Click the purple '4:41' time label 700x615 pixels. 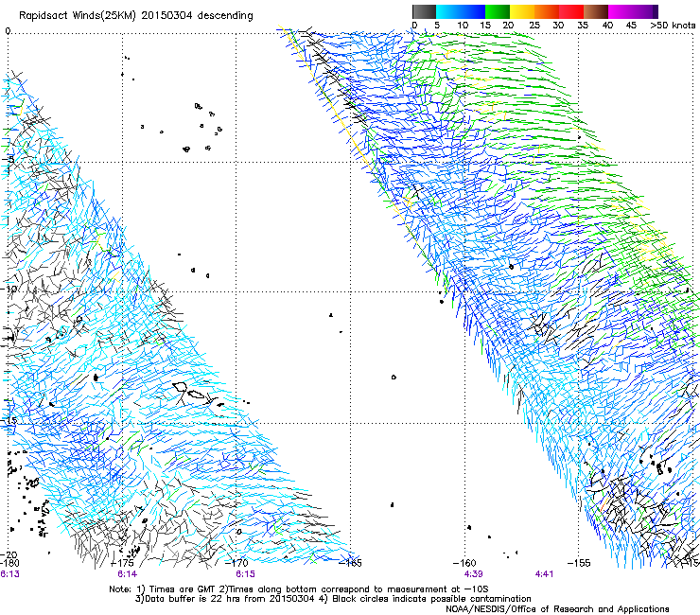(x=544, y=574)
